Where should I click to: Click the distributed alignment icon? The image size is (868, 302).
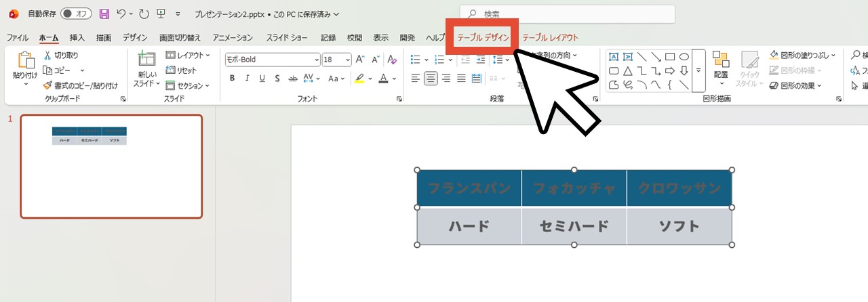point(477,79)
